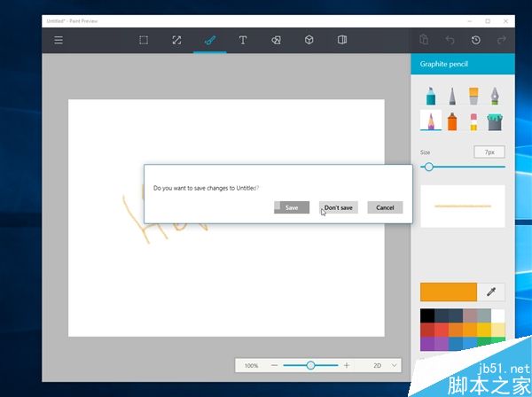Click the Redo arrow
Screen dimensions: 532x397
[x=502, y=41]
